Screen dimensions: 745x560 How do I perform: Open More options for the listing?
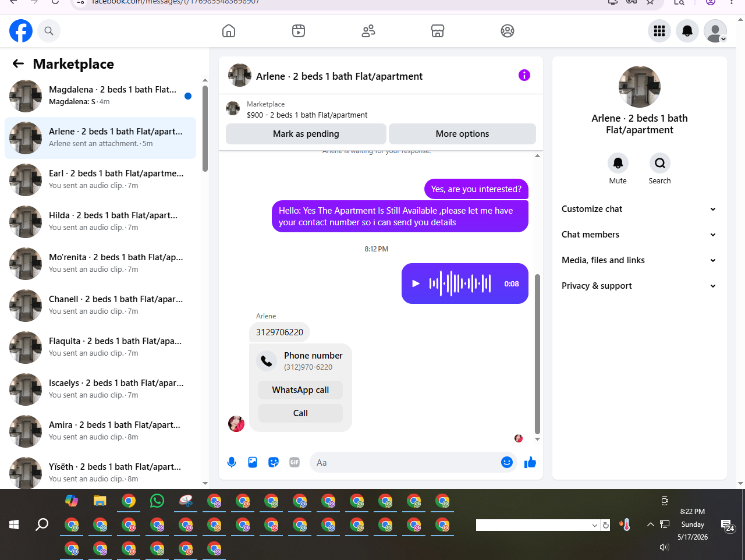point(462,134)
